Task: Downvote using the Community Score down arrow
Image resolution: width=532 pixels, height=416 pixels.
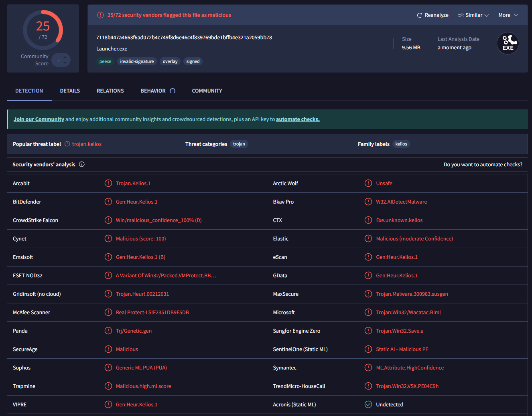Action: 65,63
